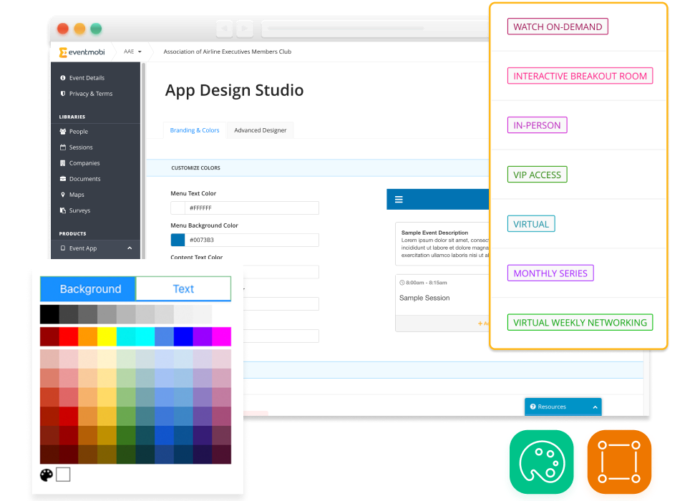The width and height of the screenshot is (700, 501).
Task: Click the Companies building icon
Action: pyautogui.click(x=62, y=163)
